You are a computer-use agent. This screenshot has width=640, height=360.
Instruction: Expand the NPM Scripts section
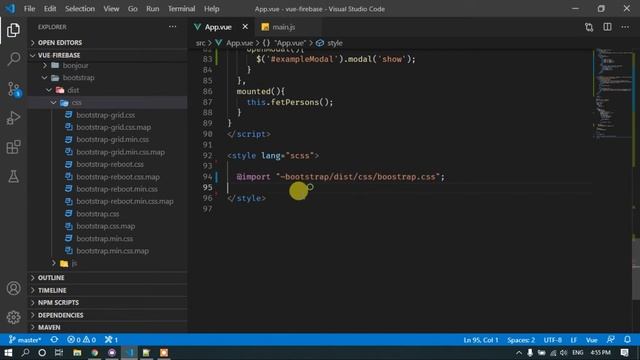click(x=108, y=302)
